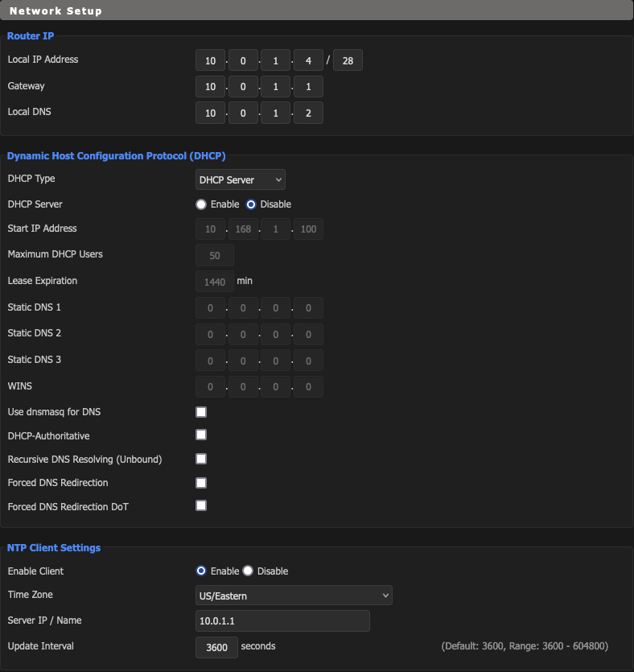This screenshot has height=672, width=634.
Task: Enable the NTP client radio option
Action: [201, 571]
